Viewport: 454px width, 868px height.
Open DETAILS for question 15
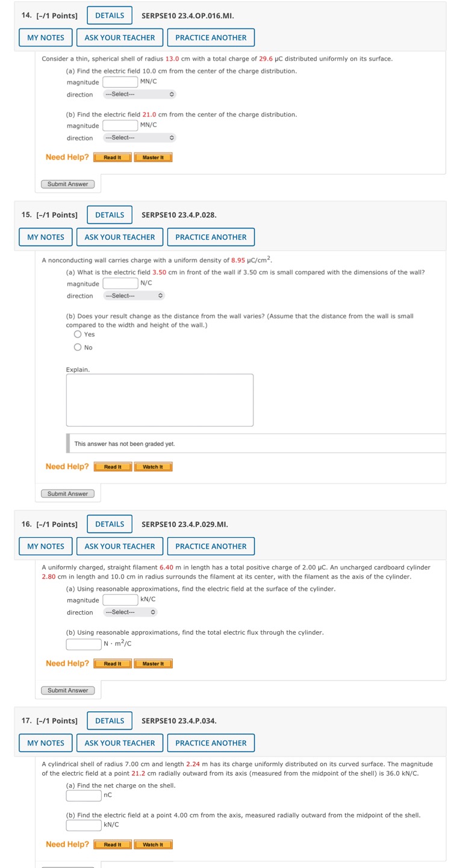[x=109, y=215]
